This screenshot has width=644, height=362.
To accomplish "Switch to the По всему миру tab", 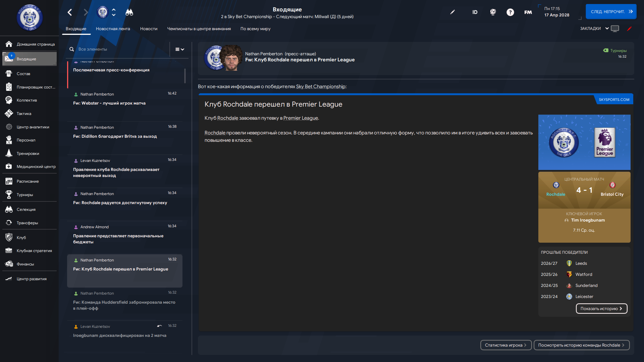I will pos(255,29).
